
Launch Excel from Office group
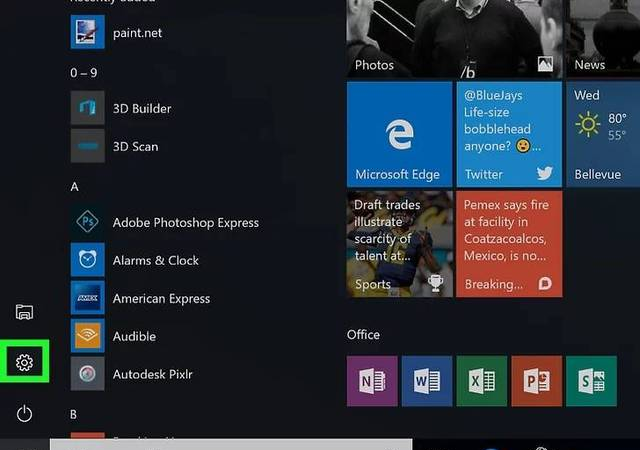(x=482, y=381)
